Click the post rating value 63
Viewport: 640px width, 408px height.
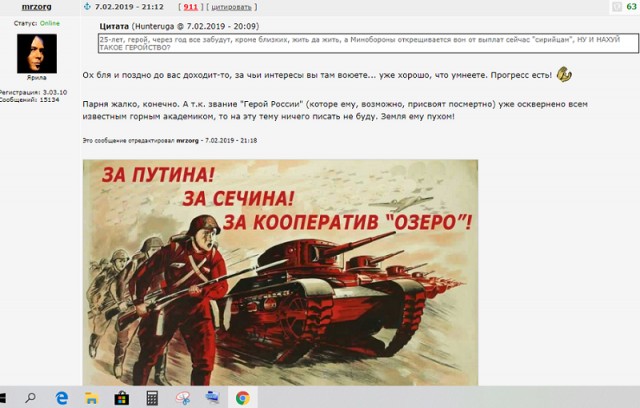pos(631,7)
